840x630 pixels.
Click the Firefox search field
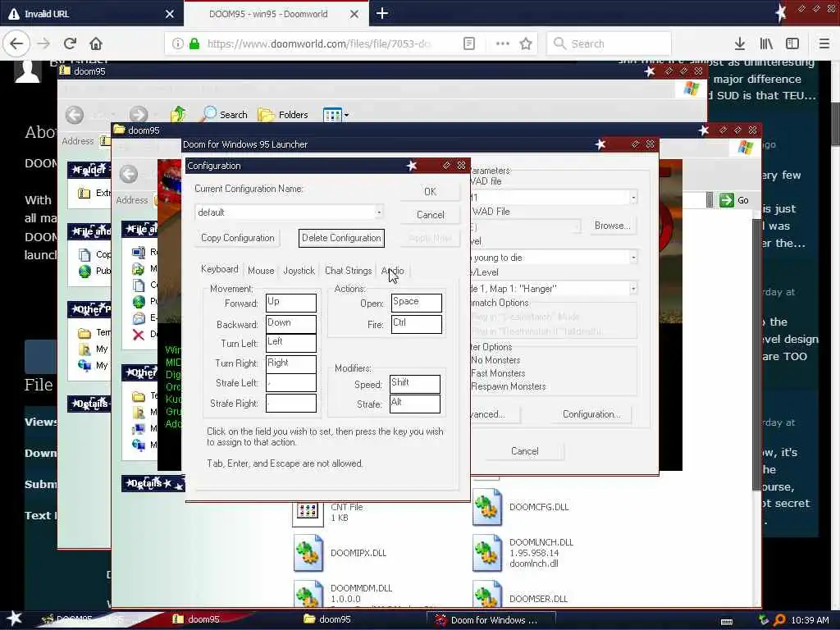pos(609,43)
